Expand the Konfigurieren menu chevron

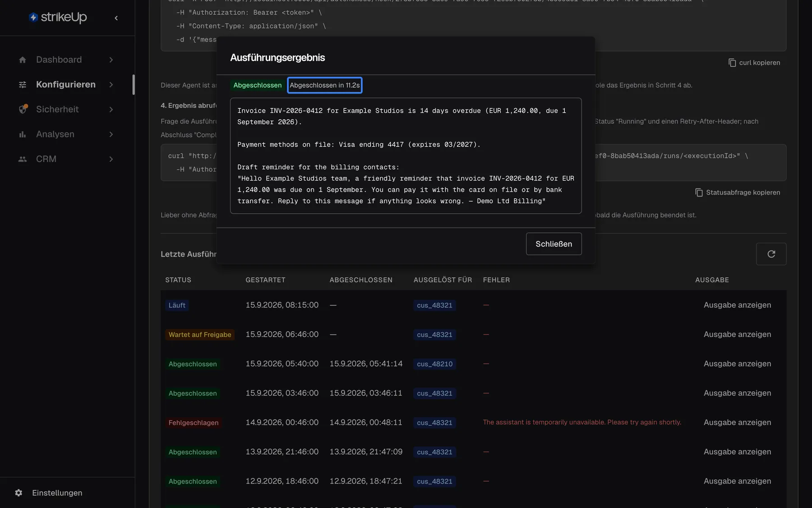(111, 84)
